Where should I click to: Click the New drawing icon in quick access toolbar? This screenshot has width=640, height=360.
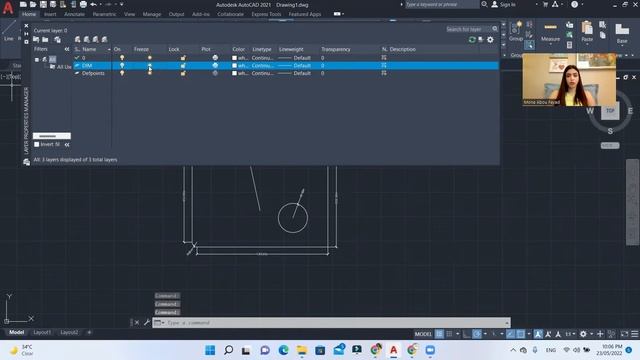pos(23,4)
